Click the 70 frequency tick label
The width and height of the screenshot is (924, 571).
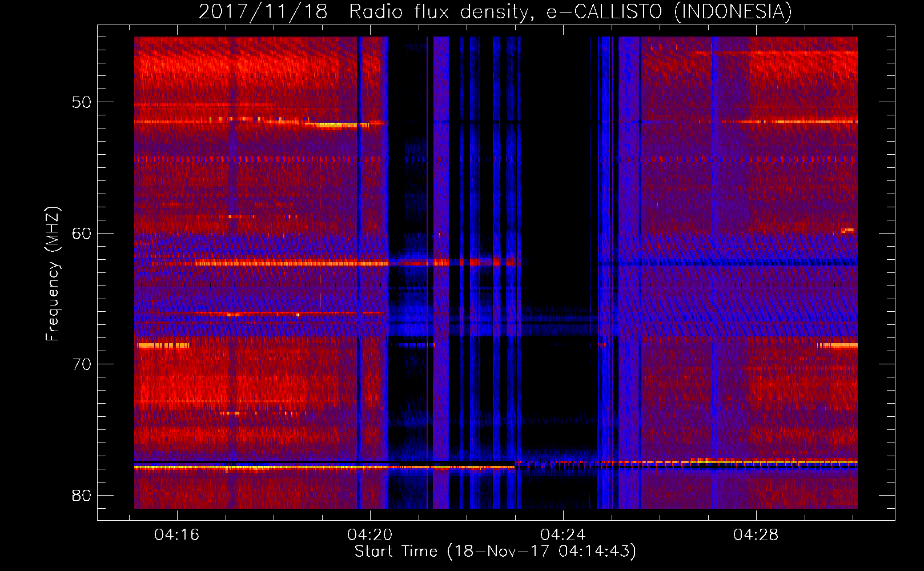(82, 364)
